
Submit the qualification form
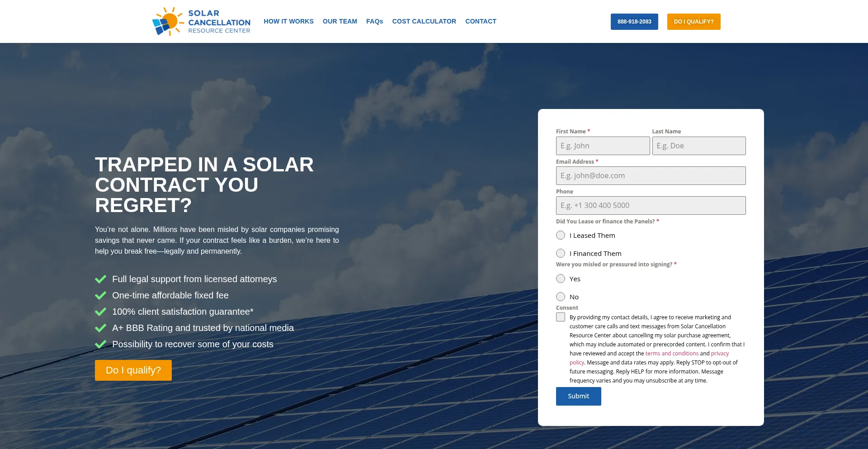tap(579, 396)
